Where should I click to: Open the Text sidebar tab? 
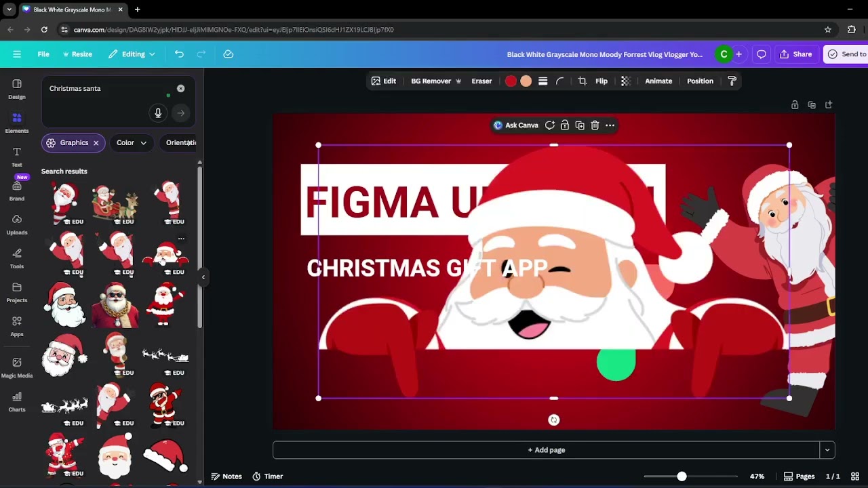[x=17, y=157]
